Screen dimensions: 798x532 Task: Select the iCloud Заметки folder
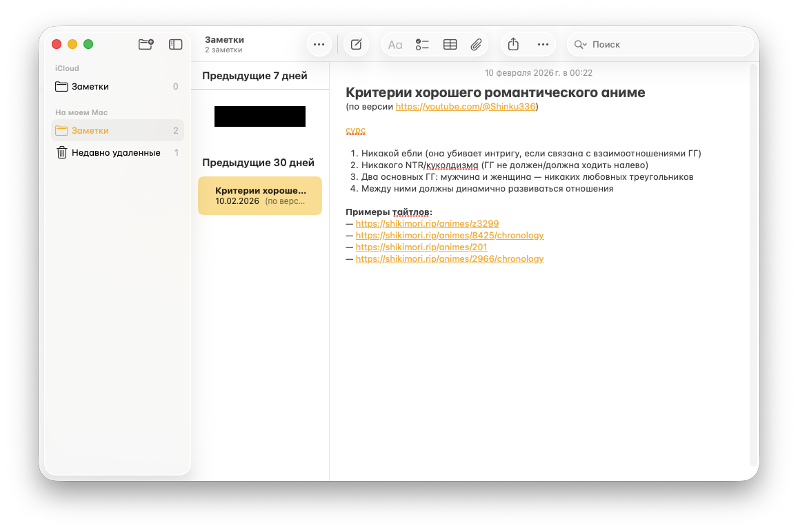coord(117,86)
